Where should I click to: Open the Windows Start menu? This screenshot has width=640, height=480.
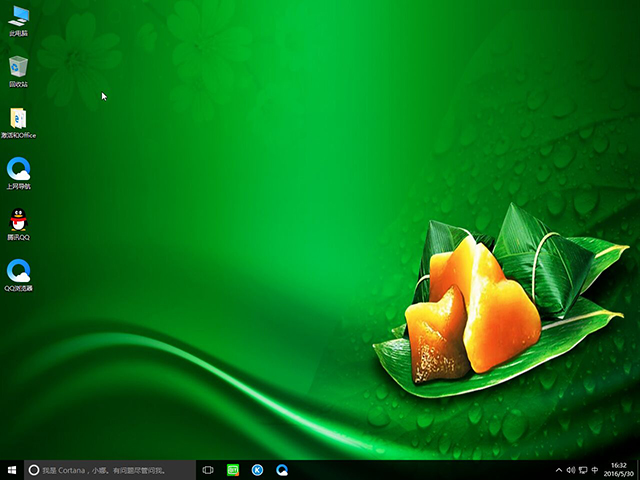pos(11,469)
